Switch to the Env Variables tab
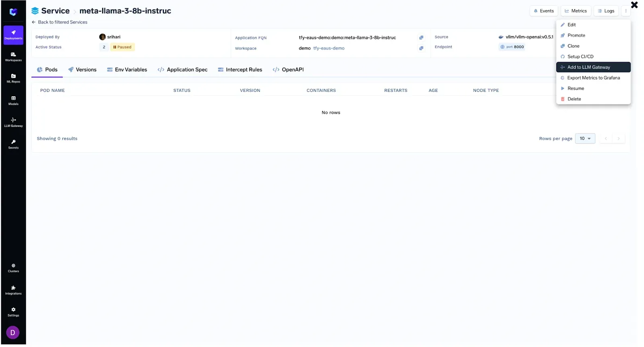644x347 pixels. click(x=127, y=70)
